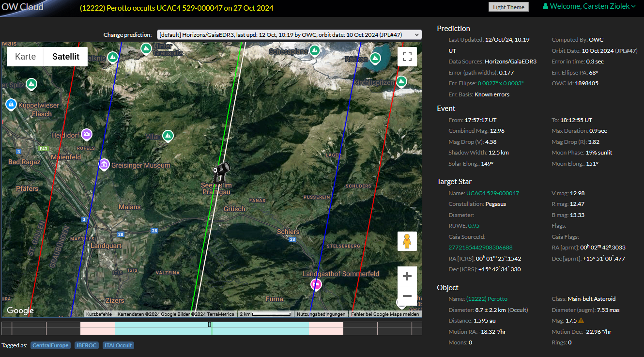Expand the Welcome, Carsten Ziolek menu

[x=589, y=6]
